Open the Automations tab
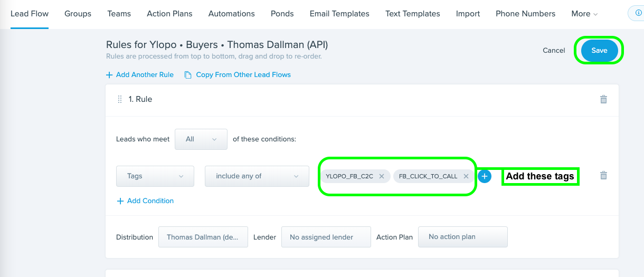Screen dimensions: 644x277 (x=231, y=14)
